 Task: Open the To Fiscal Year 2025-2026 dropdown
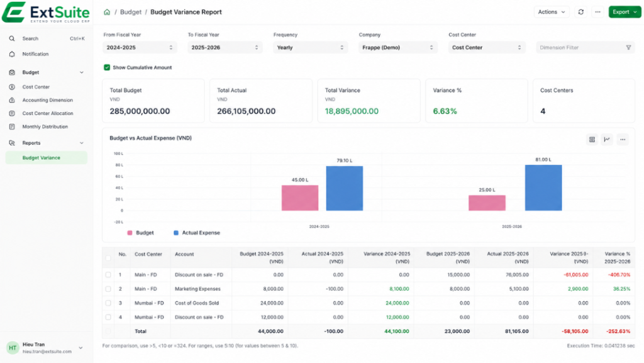[x=225, y=48]
